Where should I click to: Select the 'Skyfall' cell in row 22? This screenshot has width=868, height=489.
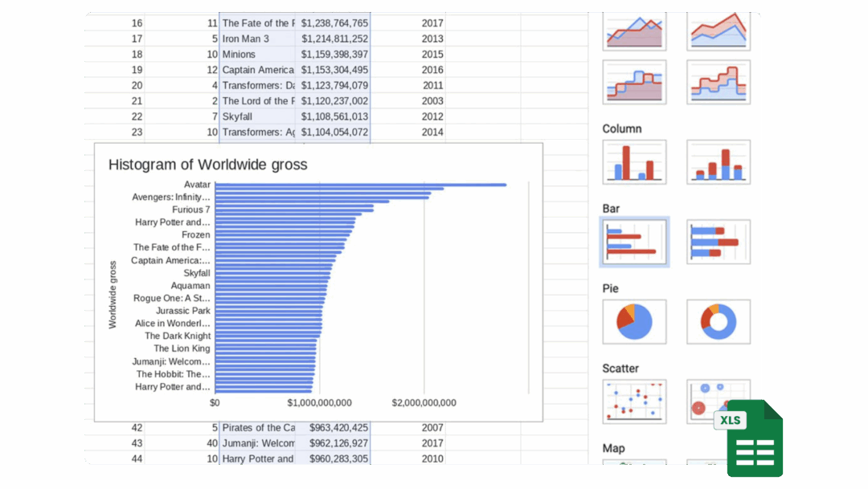pos(257,116)
